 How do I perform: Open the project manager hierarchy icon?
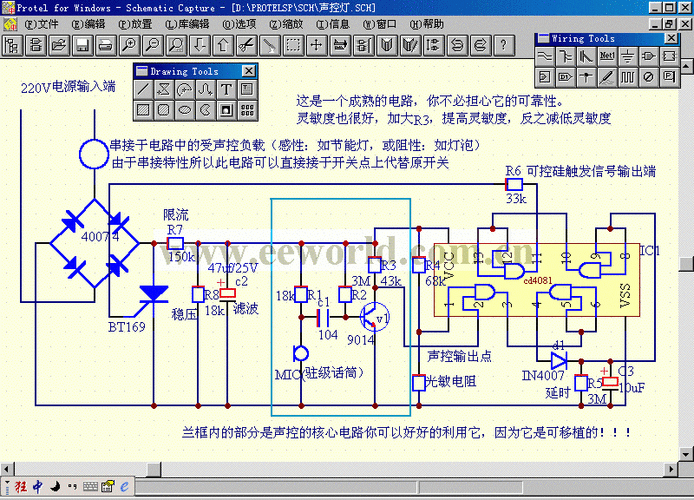12,45
